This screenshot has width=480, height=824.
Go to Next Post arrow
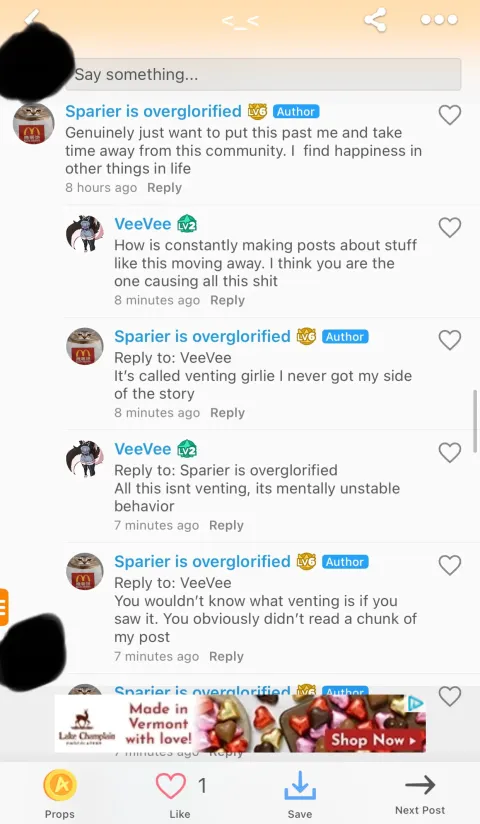click(420, 785)
